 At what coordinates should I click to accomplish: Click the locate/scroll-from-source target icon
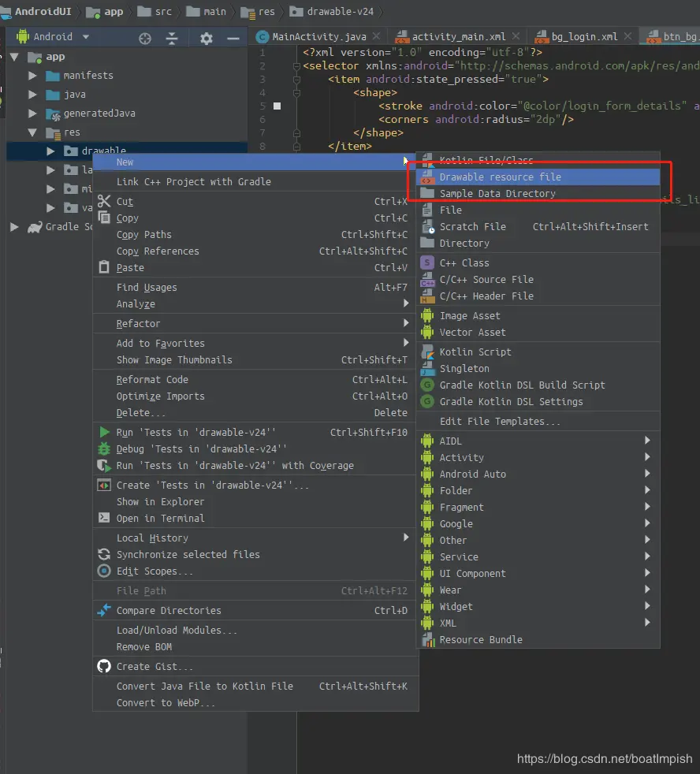(x=144, y=38)
